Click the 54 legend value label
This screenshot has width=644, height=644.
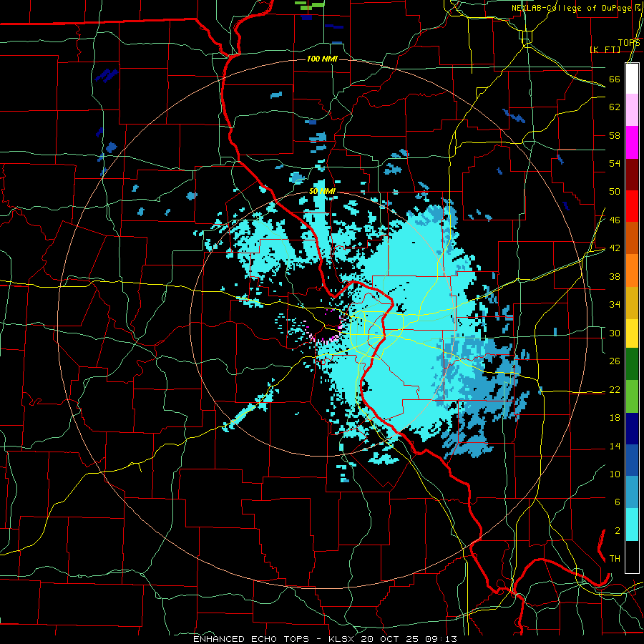point(615,163)
